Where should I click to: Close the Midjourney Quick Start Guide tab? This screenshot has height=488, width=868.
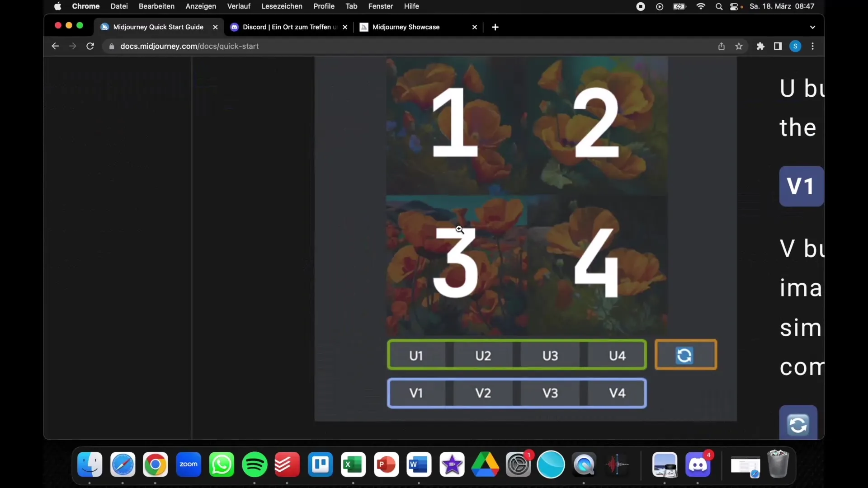[215, 27]
